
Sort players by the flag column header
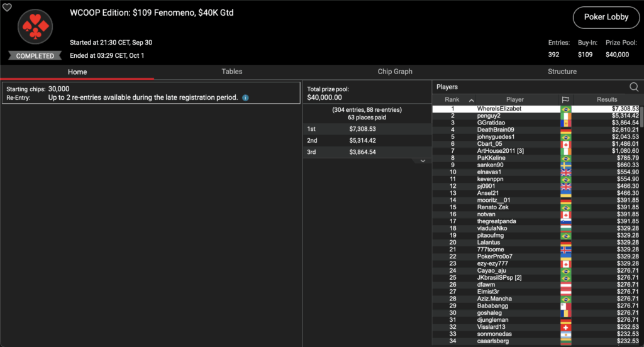(565, 99)
